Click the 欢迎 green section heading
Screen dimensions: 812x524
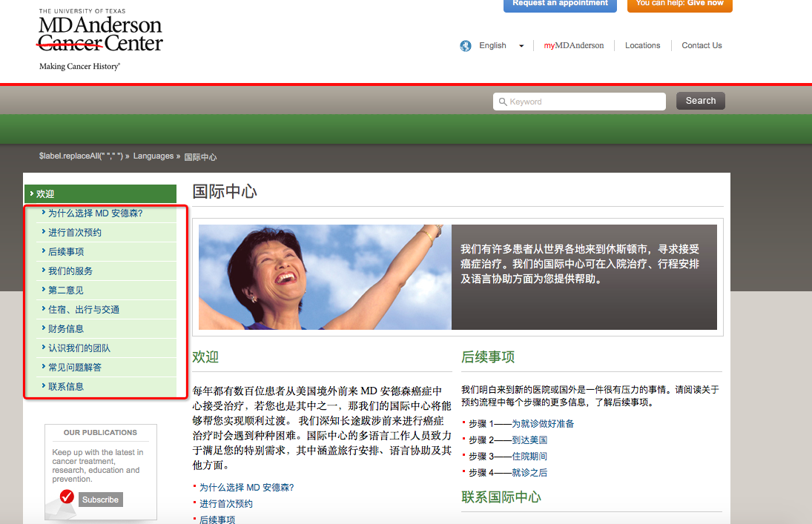(205, 356)
